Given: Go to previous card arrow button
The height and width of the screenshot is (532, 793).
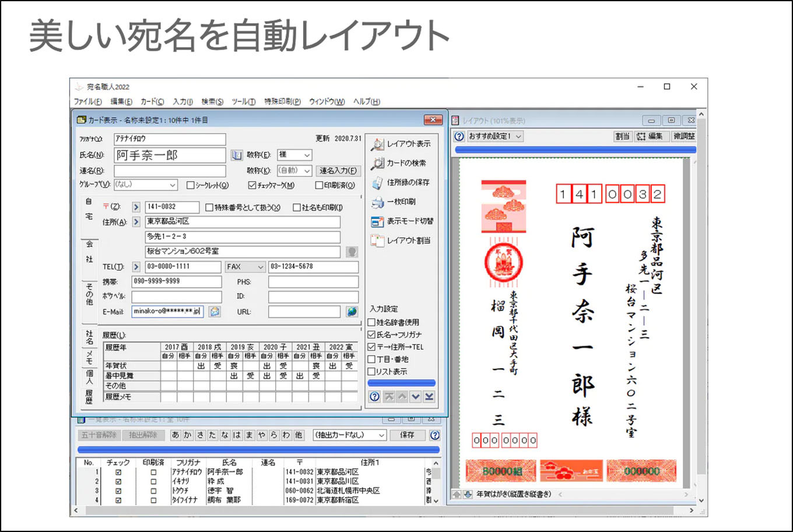Looking at the screenshot, I should click(402, 397).
